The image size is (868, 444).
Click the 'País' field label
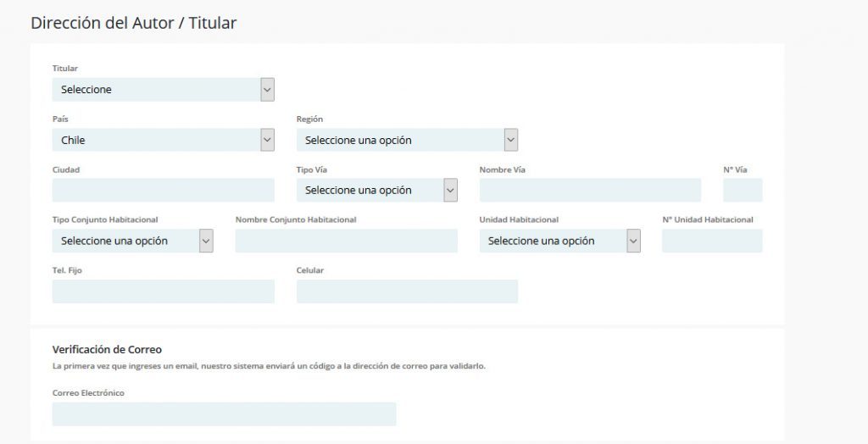[60, 119]
